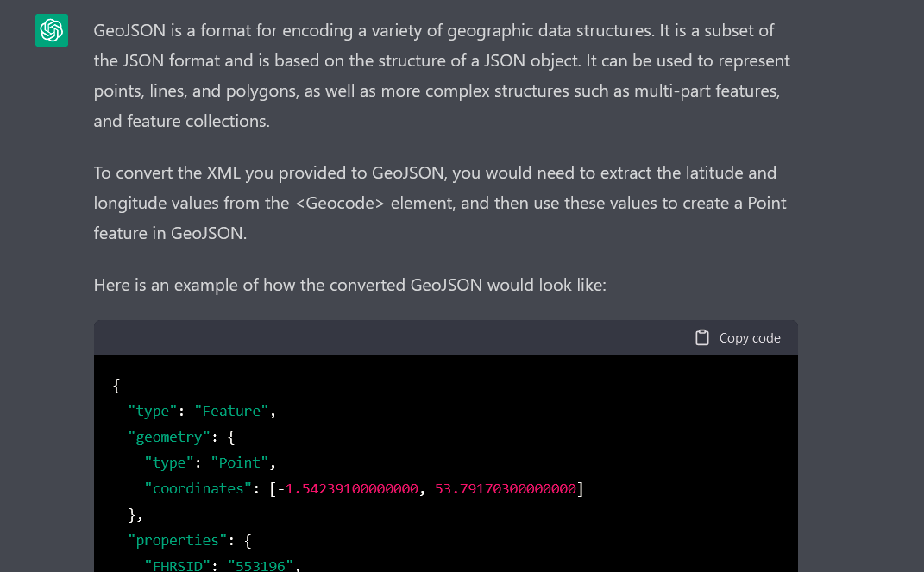Click the "geometry" key in code

169,437
